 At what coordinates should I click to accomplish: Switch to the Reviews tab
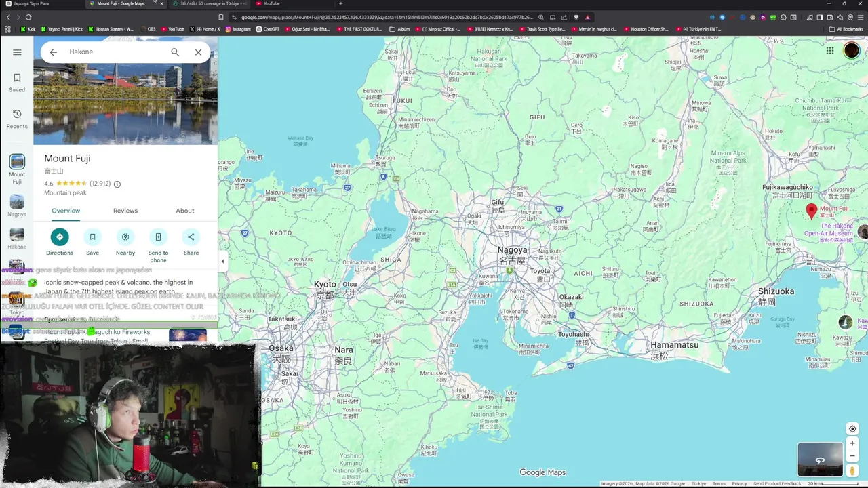coord(125,211)
